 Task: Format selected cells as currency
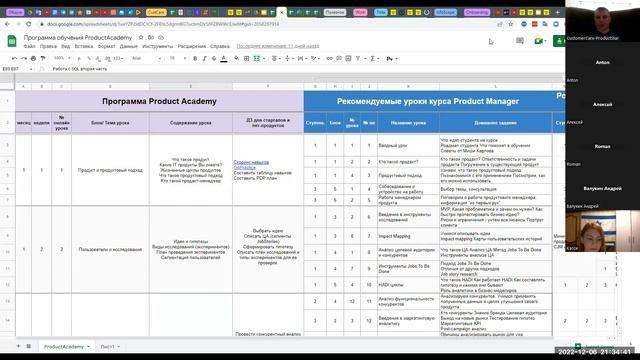(x=79, y=58)
